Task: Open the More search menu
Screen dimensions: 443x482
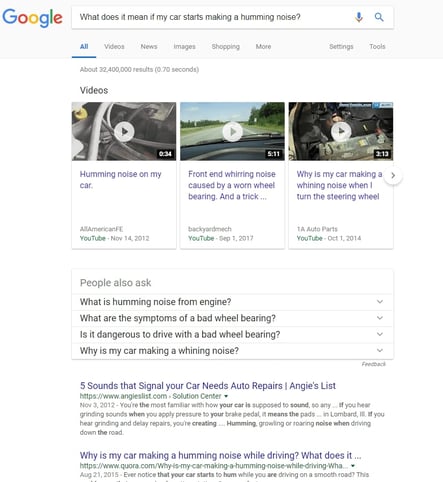Action: click(x=263, y=47)
